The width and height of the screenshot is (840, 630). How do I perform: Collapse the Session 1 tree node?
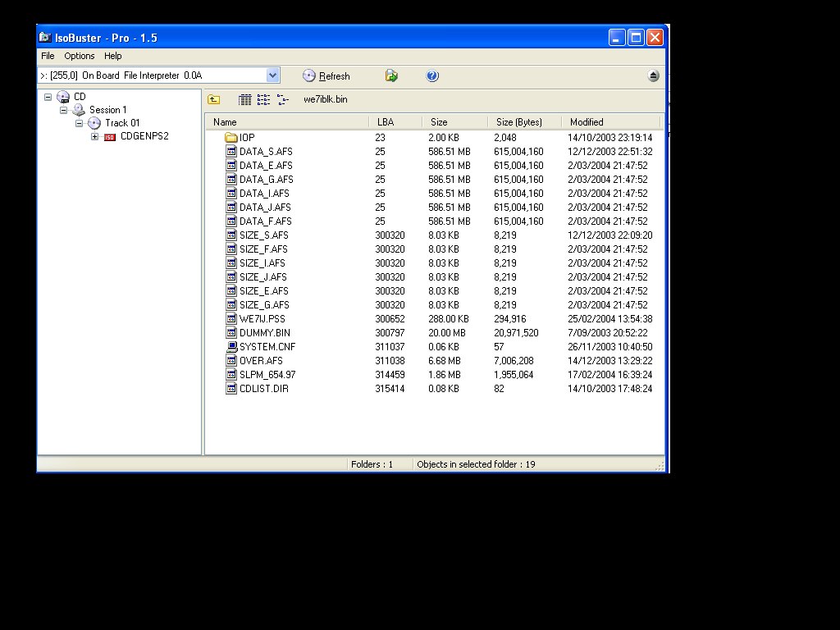(x=63, y=110)
